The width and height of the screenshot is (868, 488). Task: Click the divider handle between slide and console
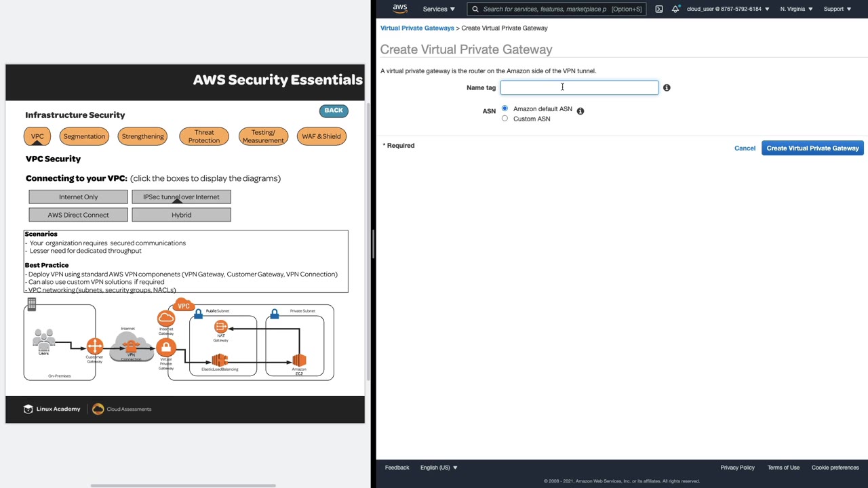372,244
